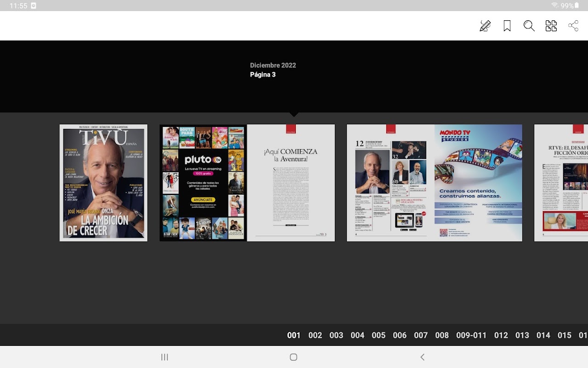This screenshot has height=368, width=588.
Task: Tap the Wi-Fi status icon
Action: pyautogui.click(x=555, y=6)
